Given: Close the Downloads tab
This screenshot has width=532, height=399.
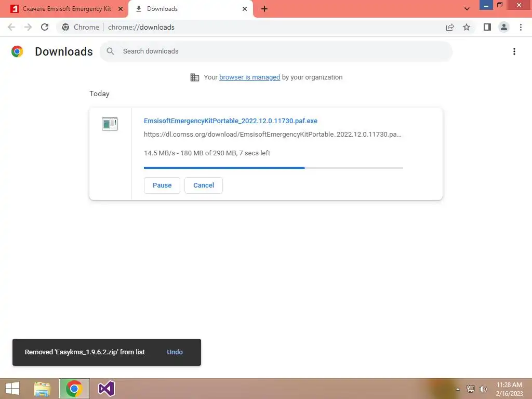Looking at the screenshot, I should (x=245, y=9).
